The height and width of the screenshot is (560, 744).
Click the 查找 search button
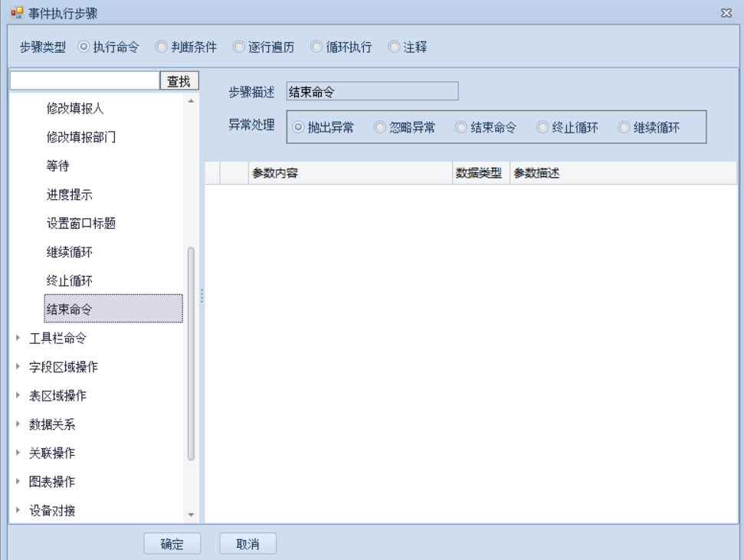click(x=179, y=81)
